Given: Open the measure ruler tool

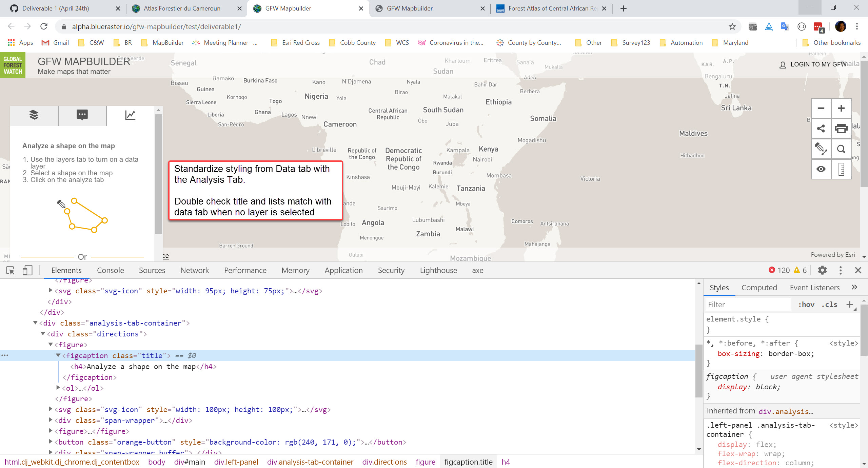Looking at the screenshot, I should click(x=842, y=169).
